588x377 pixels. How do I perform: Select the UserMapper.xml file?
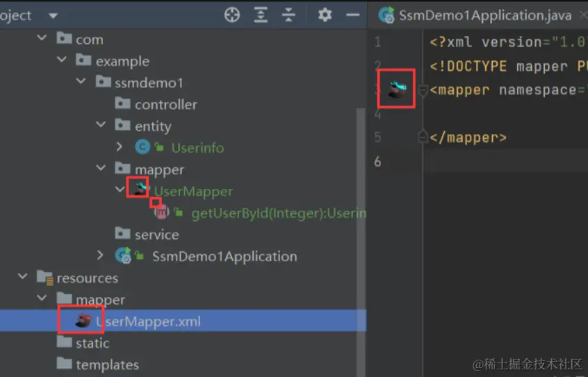[148, 321]
